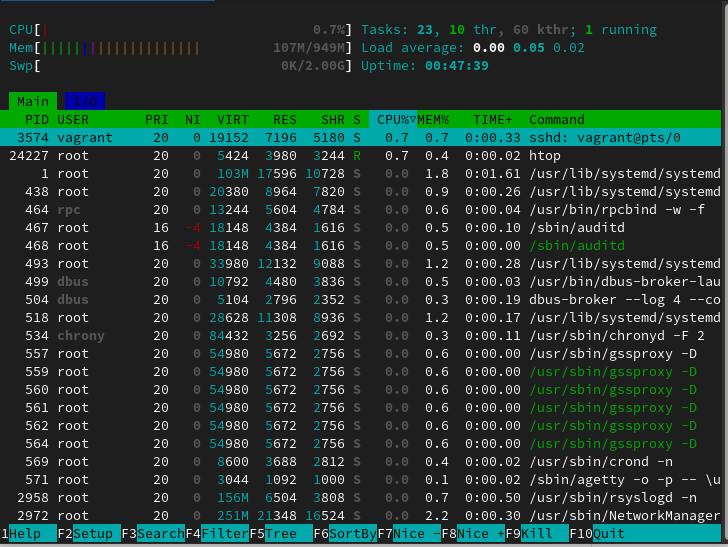Sort by the RES column header
The height and width of the screenshot is (547, 728).
(x=285, y=119)
